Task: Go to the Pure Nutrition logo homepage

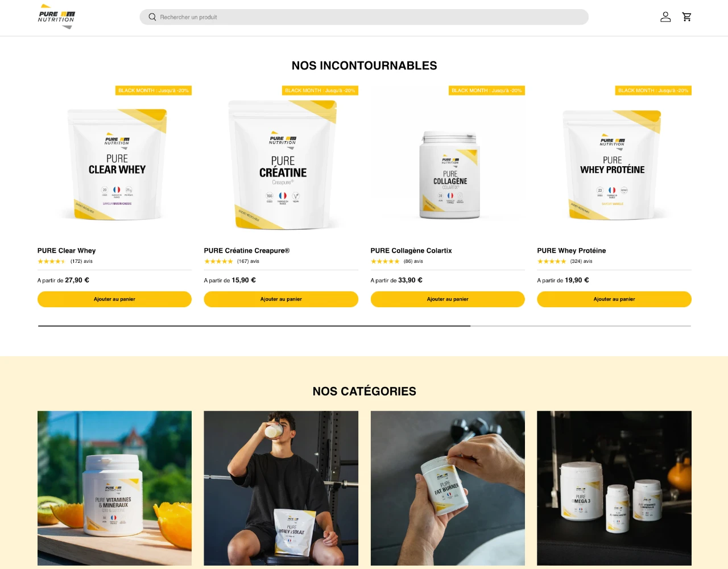Action: pos(56,17)
